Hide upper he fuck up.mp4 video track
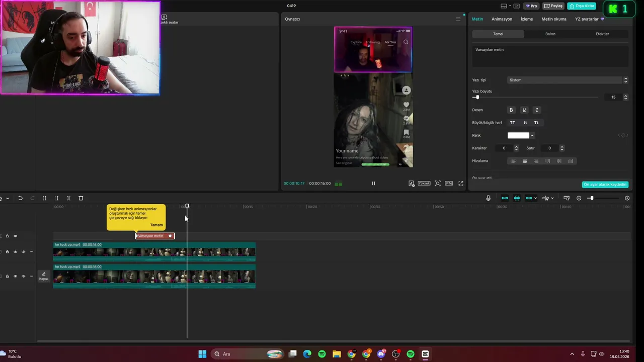Screen dimensions: 644x362 coord(15,251)
